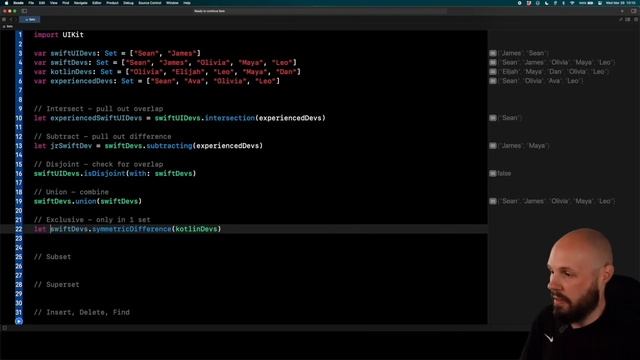Open the Help menu

pyautogui.click(x=187, y=3)
